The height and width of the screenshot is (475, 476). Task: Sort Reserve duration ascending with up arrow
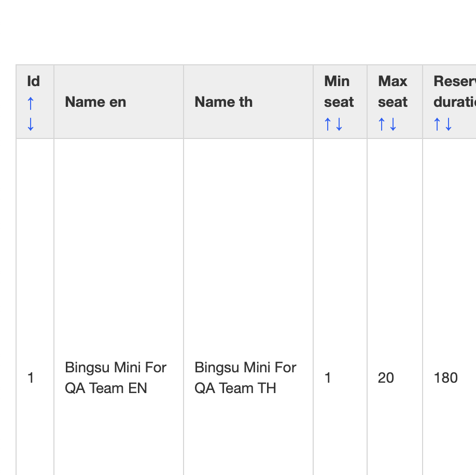(x=437, y=124)
